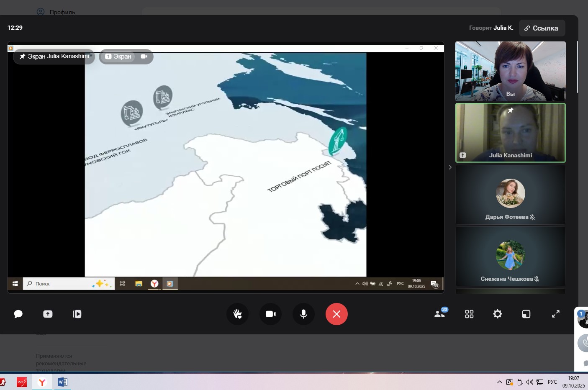This screenshot has height=390, width=588.
Task: Turn off the camera
Action: coord(270,314)
